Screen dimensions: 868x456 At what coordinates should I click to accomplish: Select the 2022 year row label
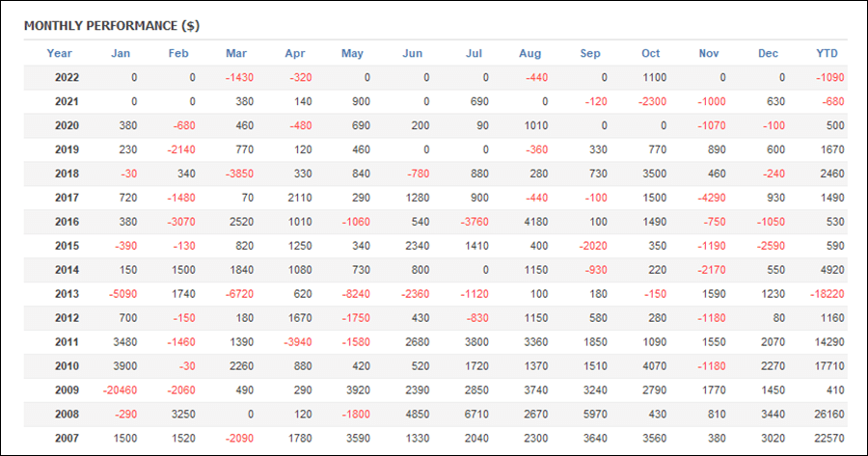(67, 77)
